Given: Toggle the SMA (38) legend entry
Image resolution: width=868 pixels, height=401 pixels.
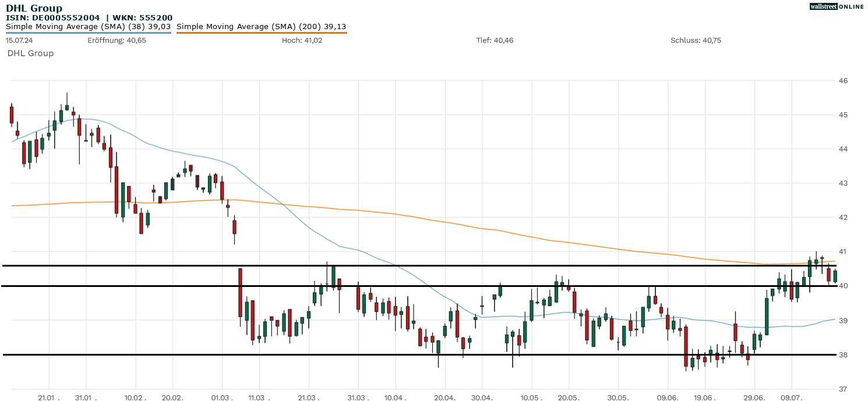Looking at the screenshot, I should coord(88,26).
